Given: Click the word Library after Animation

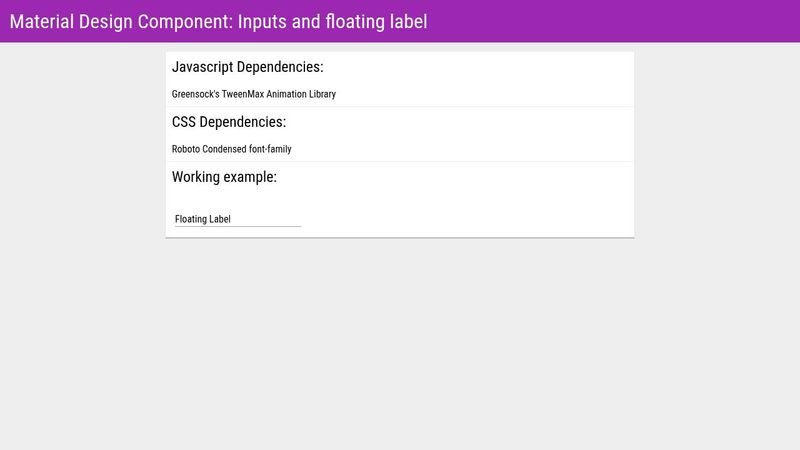Looking at the screenshot, I should pos(322,94).
